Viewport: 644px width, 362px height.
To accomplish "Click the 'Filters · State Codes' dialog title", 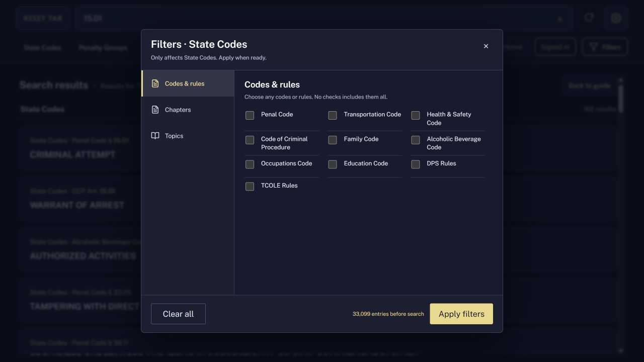I will click(x=199, y=44).
